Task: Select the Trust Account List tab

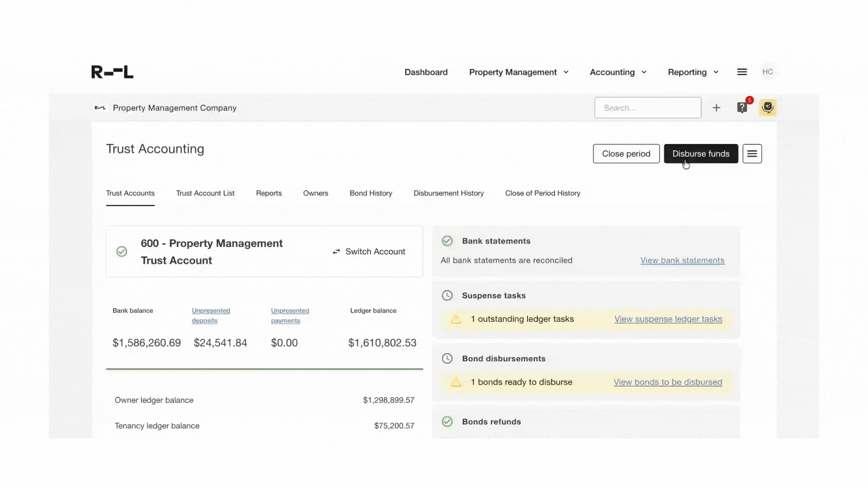Action: click(x=205, y=193)
